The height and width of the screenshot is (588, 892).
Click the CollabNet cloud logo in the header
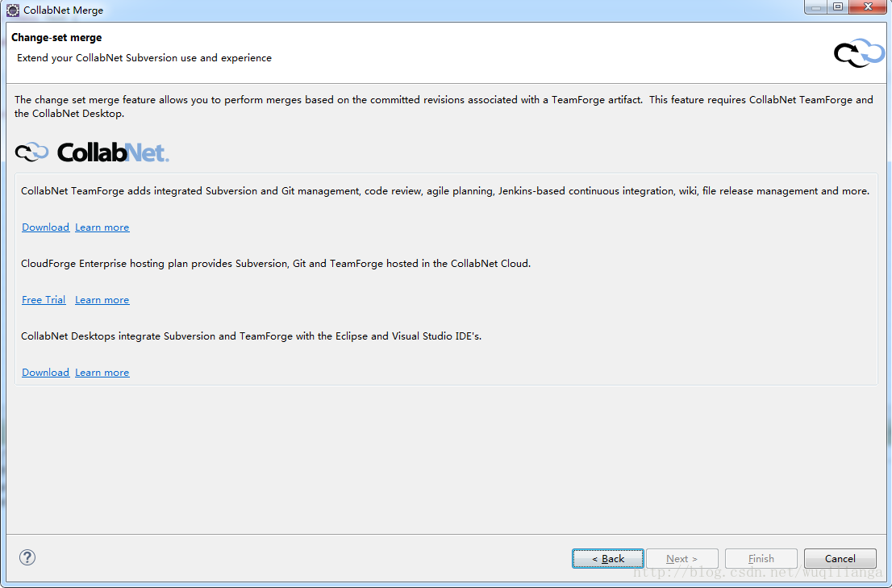(859, 53)
